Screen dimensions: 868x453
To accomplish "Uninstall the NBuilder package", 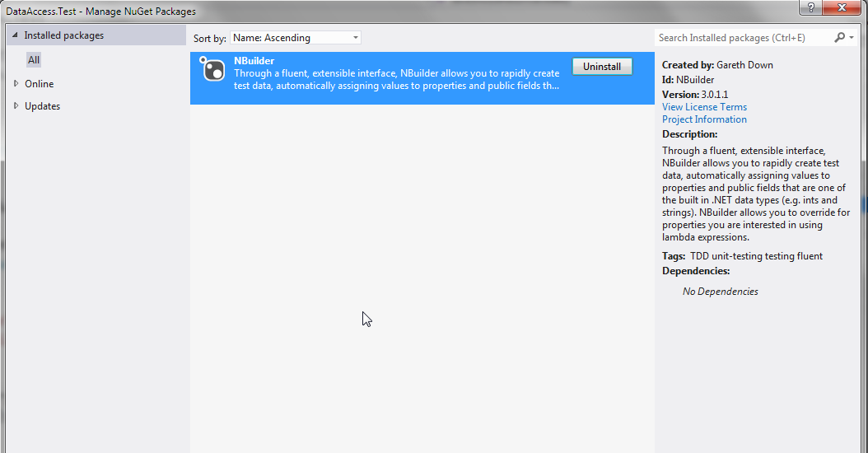I will pos(602,67).
